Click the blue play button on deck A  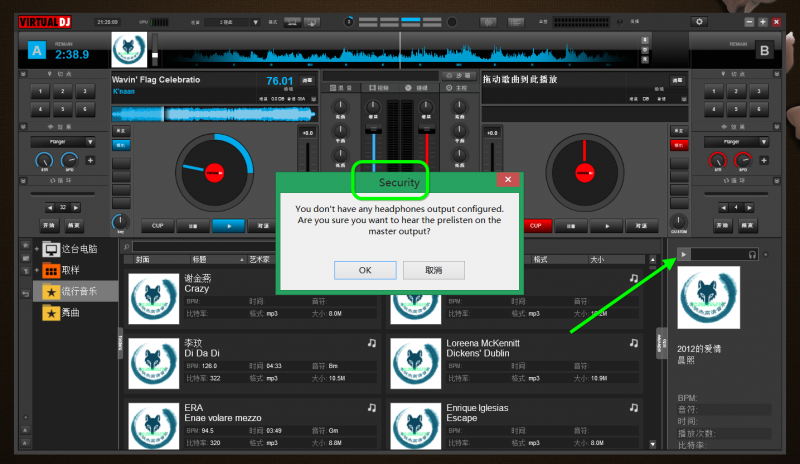coord(228,226)
